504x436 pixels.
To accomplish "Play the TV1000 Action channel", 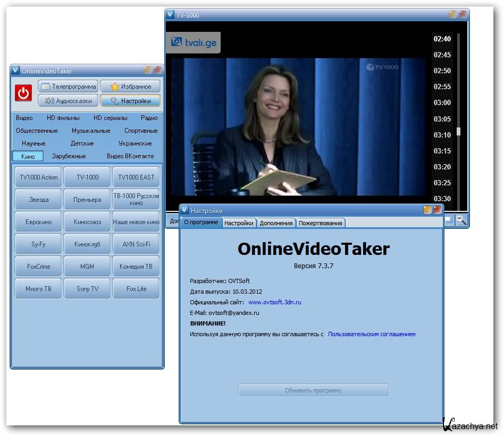I will (x=39, y=177).
